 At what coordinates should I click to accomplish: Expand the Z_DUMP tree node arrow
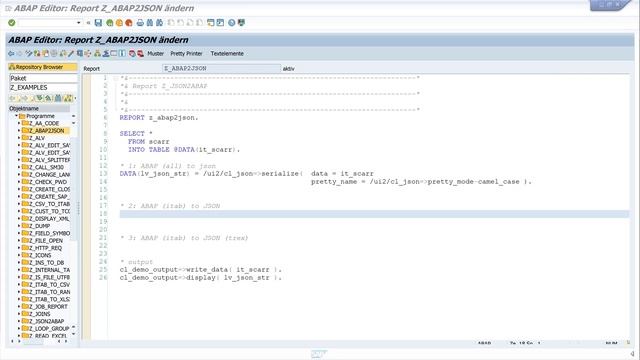(19, 226)
